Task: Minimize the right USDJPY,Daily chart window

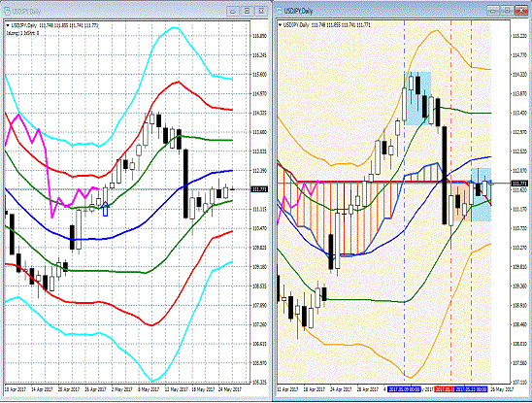Action: (492, 11)
